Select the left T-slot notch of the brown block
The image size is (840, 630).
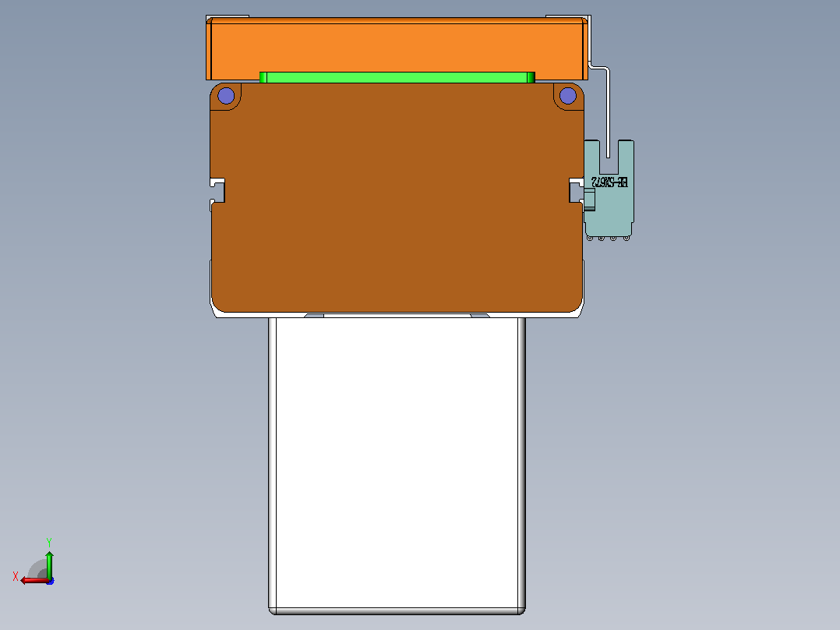217,190
